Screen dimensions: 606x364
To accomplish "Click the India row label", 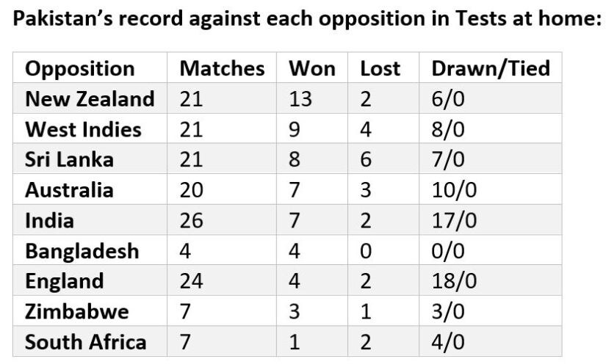I will point(49,220).
